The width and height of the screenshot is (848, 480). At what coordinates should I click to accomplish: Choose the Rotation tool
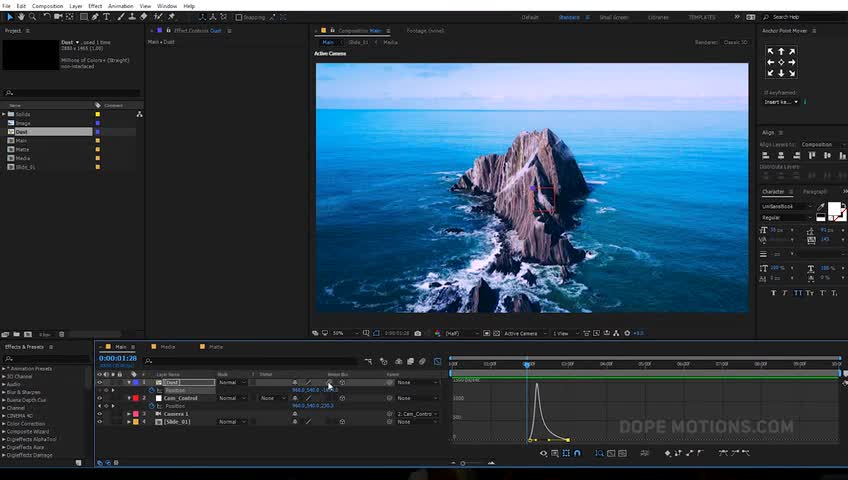pyautogui.click(x=46, y=17)
